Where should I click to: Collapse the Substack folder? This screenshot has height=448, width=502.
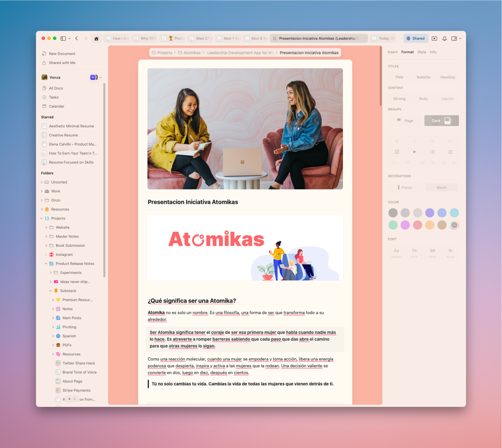(51, 291)
